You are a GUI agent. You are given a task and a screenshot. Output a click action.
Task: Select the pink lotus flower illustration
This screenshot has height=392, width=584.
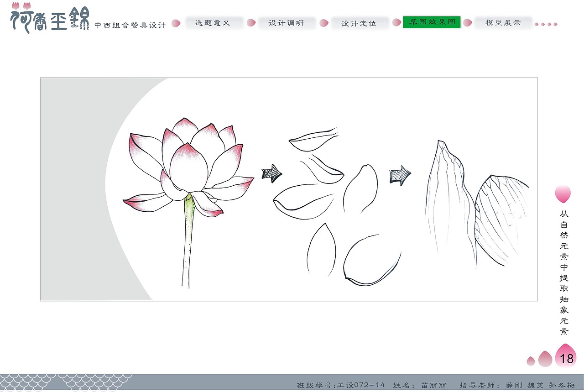coord(188,202)
